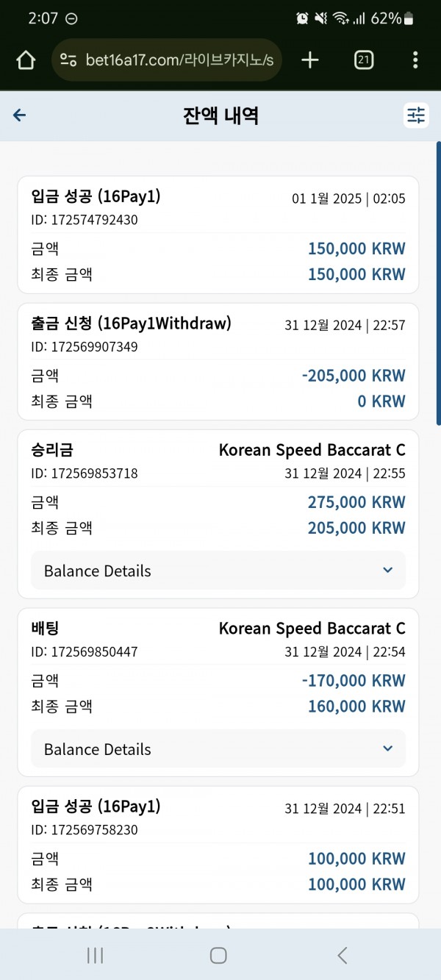Open the filter settings icon
This screenshot has height=980, width=441.
pos(416,115)
